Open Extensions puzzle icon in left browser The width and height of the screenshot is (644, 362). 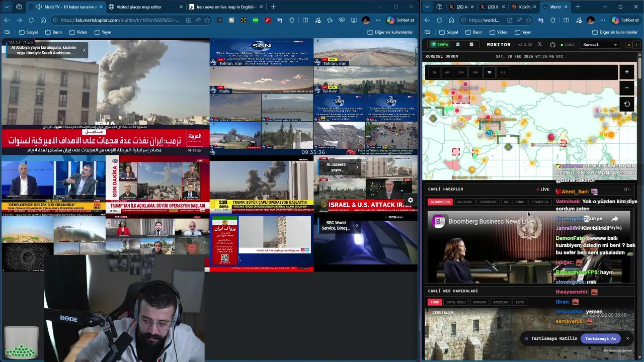[x=292, y=20]
